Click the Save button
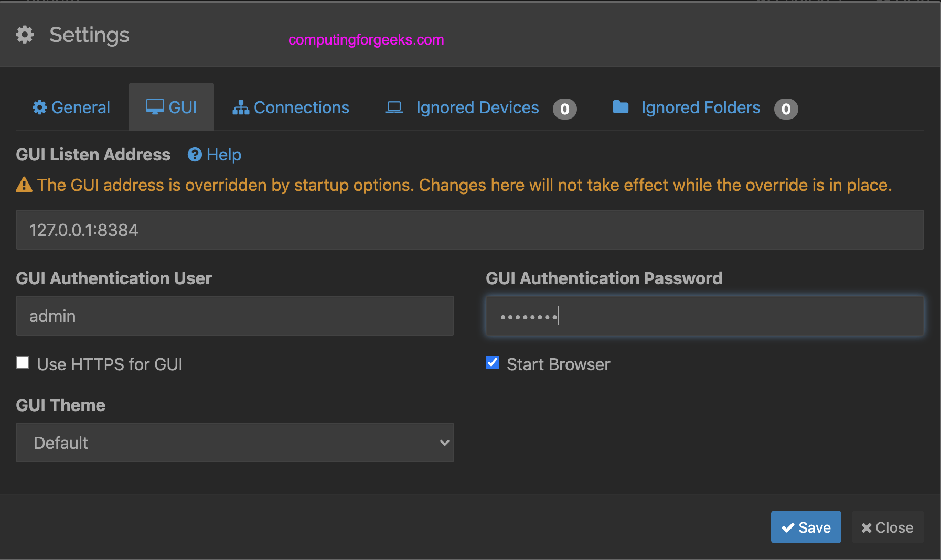The width and height of the screenshot is (941, 560). tap(806, 527)
